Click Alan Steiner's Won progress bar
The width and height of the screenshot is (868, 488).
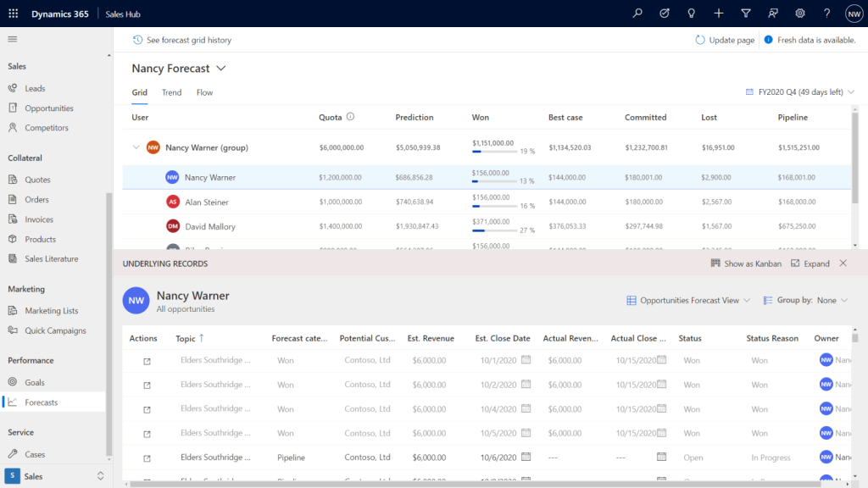[494, 207]
